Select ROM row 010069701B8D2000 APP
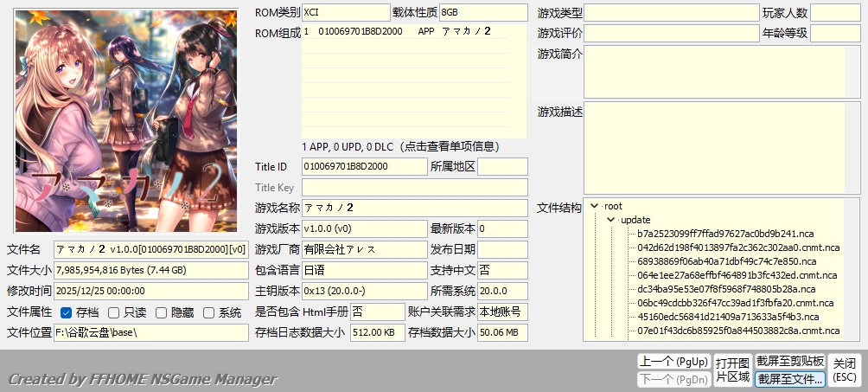The width and height of the screenshot is (868, 392). 405,32
